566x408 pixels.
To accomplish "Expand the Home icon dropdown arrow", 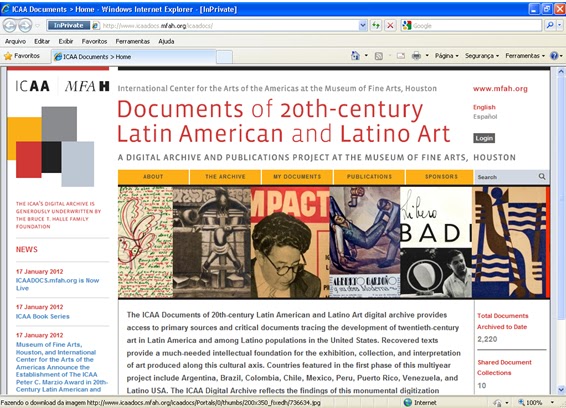I will [366, 56].
